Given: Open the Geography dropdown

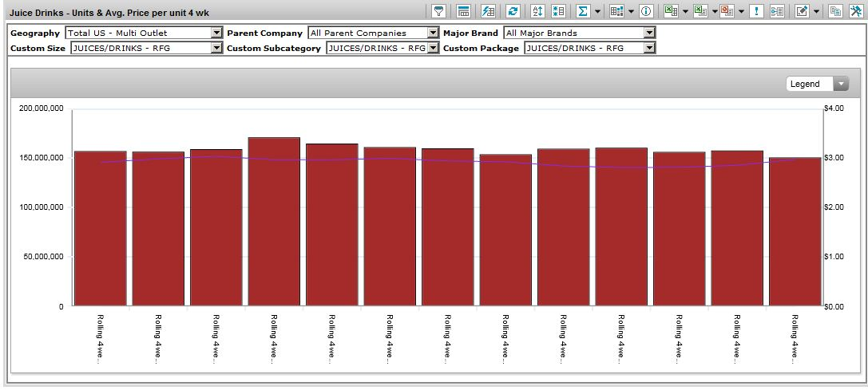Looking at the screenshot, I should (x=216, y=33).
